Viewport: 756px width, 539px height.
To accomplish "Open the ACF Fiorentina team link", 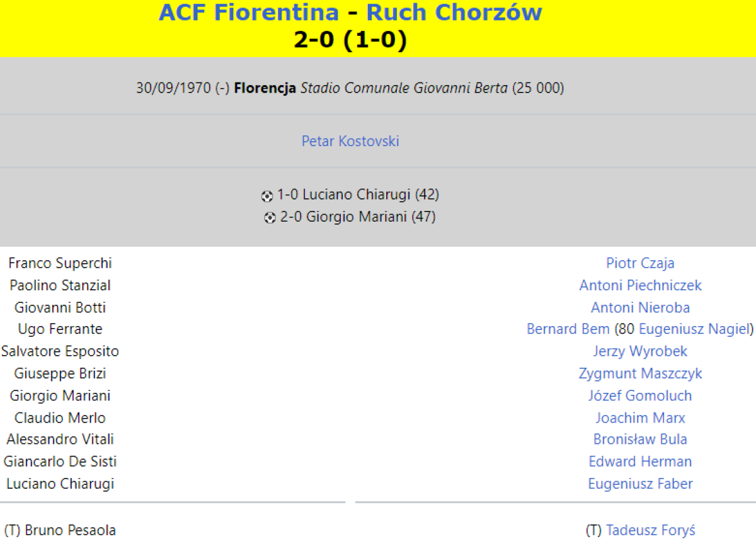I will [x=248, y=13].
